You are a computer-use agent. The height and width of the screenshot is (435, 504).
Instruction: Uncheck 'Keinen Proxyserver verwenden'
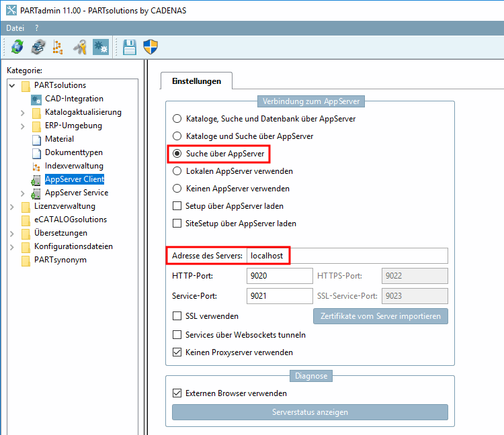coord(177,352)
